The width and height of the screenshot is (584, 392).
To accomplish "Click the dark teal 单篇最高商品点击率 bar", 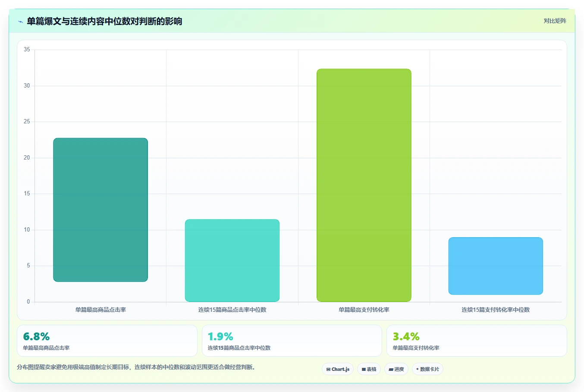I will (100, 210).
